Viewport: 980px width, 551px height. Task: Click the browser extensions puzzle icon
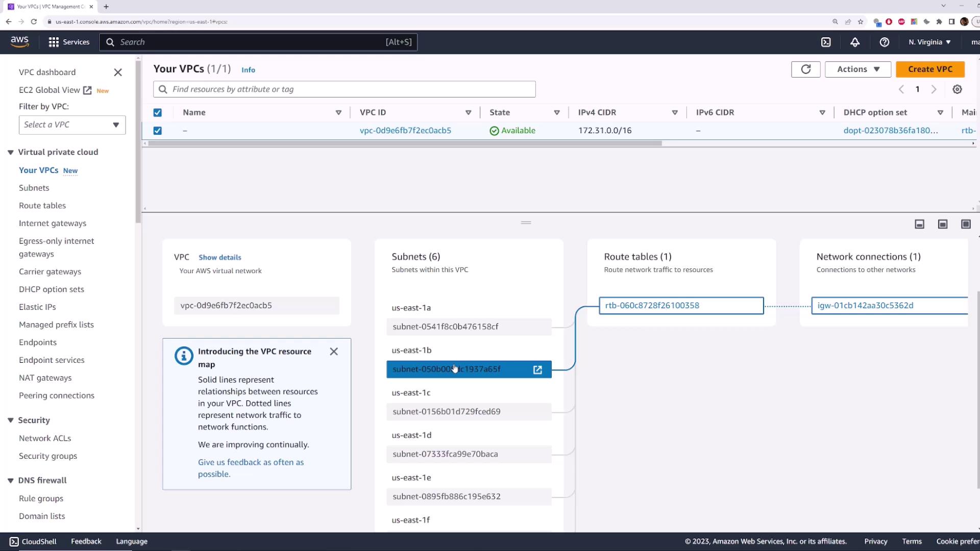[x=939, y=22]
